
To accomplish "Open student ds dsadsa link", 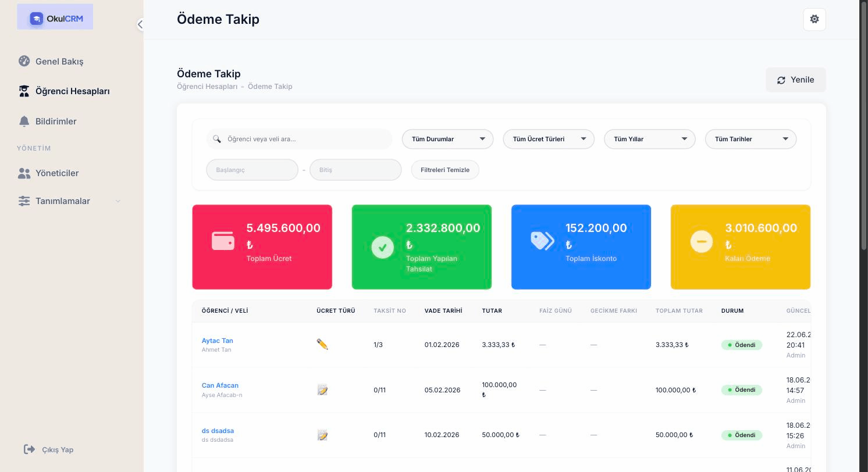I will 218,431.
